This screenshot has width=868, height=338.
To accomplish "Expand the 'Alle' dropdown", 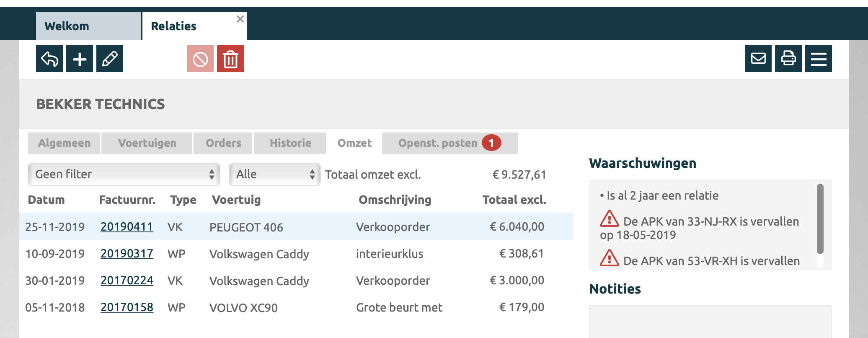I will (274, 174).
